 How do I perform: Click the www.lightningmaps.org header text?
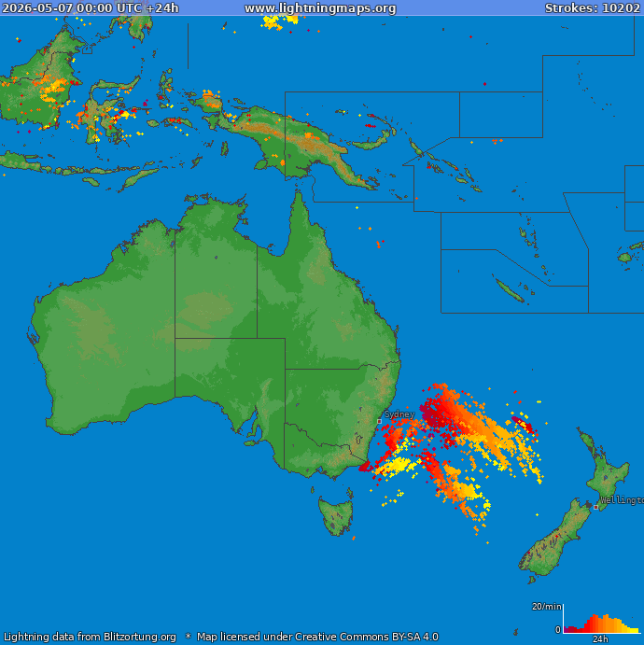pos(320,8)
